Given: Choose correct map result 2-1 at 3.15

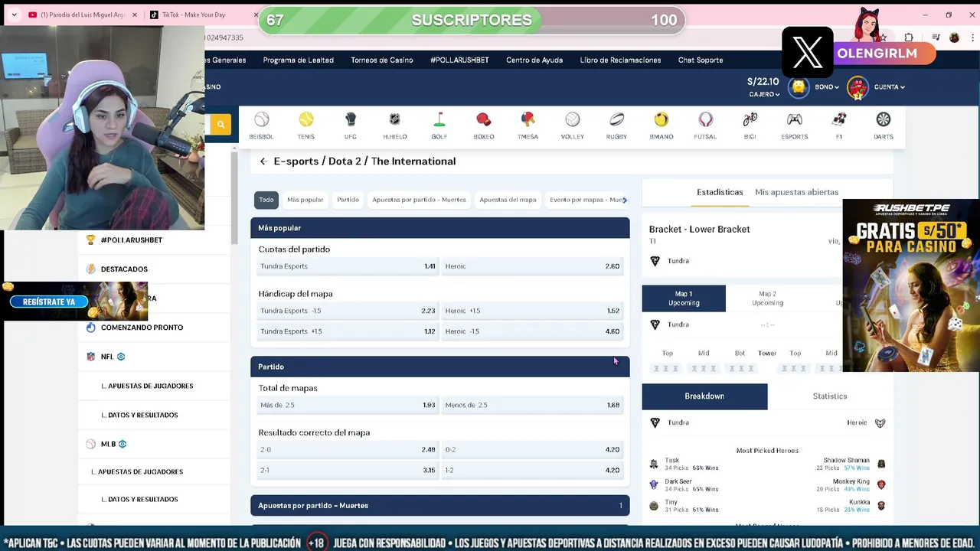Looking at the screenshot, I should (348, 470).
